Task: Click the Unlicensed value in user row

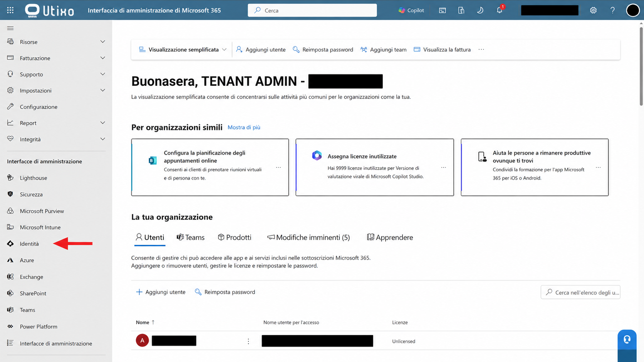Action: tap(404, 341)
